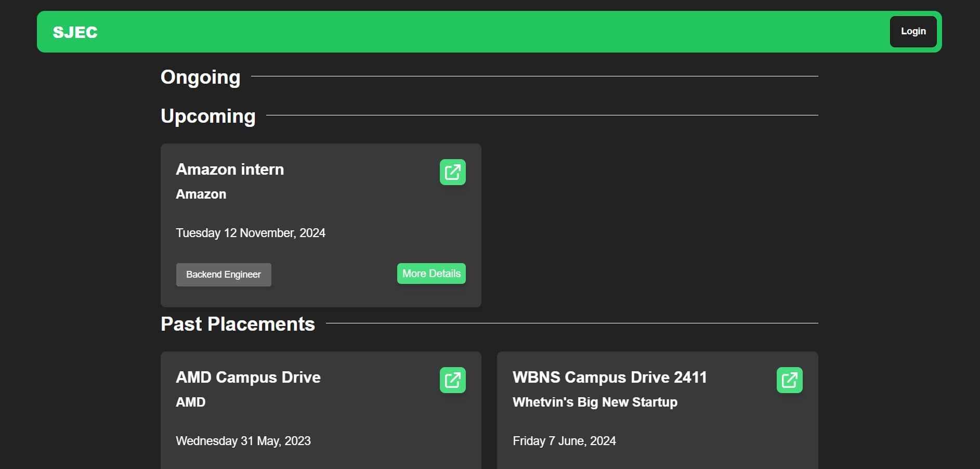Click the AMD company name text
This screenshot has height=469, width=980.
point(191,402)
